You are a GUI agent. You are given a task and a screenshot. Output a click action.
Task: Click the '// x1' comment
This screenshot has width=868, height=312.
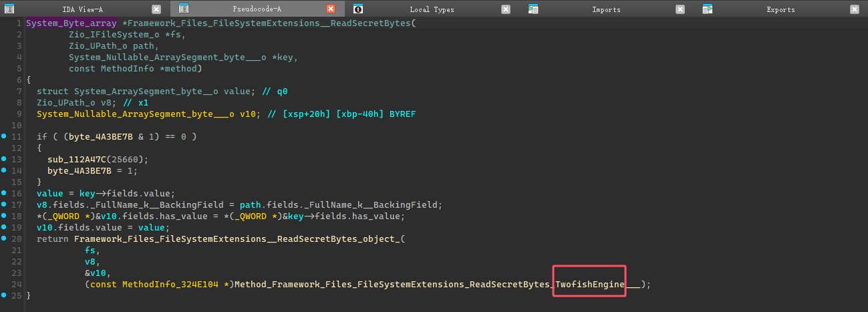136,103
